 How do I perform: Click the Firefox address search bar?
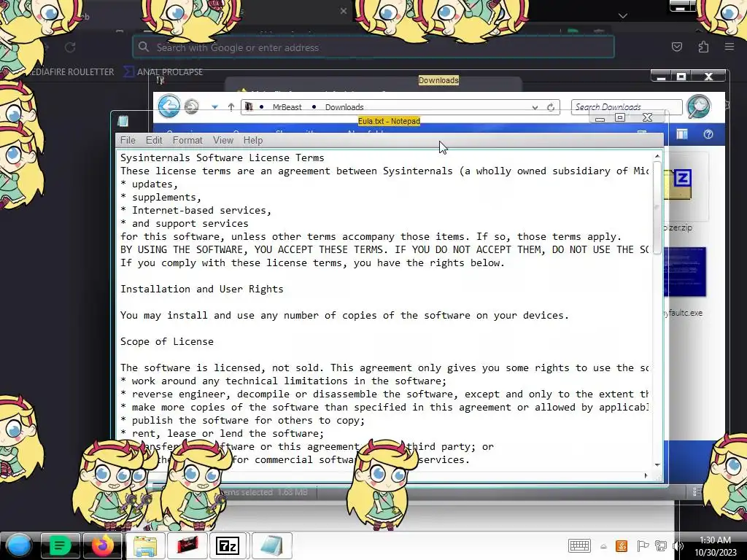point(373,47)
